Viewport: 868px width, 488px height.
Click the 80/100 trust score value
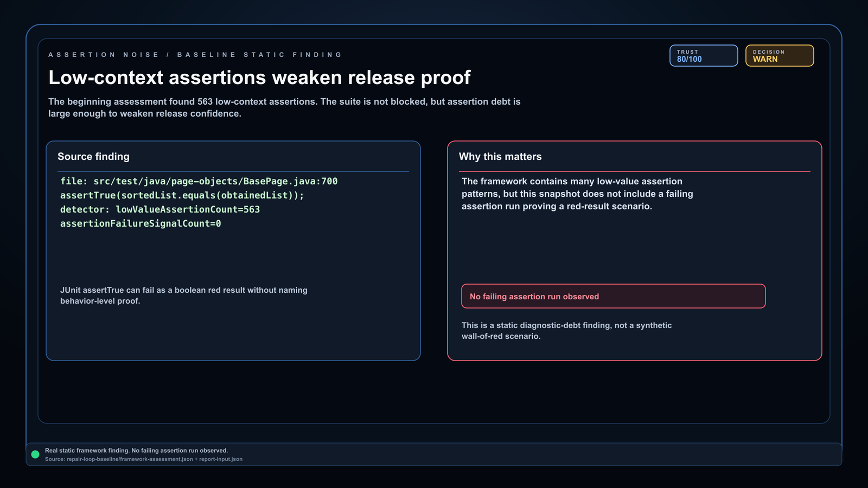(x=689, y=59)
